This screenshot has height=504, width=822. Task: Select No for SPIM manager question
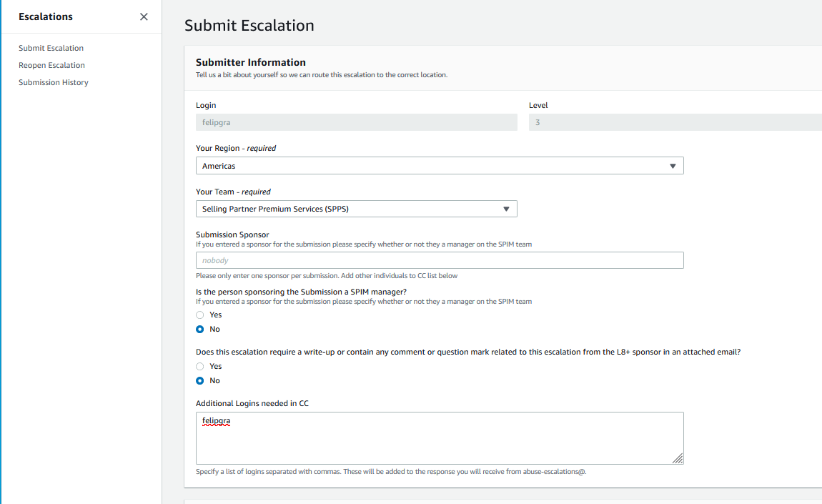[x=200, y=329]
